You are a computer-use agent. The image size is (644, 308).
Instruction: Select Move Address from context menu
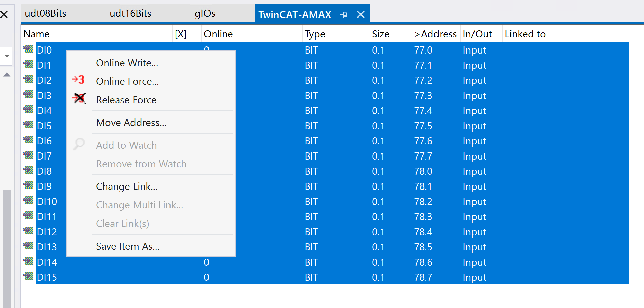pyautogui.click(x=131, y=123)
